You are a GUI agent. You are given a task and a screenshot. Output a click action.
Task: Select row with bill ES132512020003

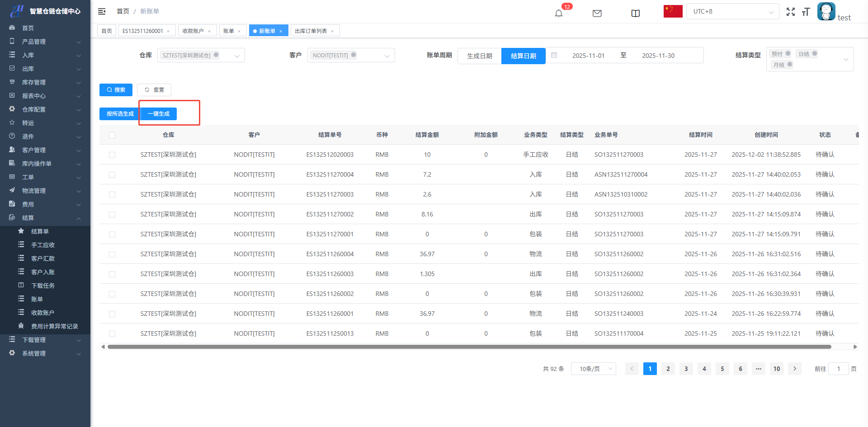112,155
